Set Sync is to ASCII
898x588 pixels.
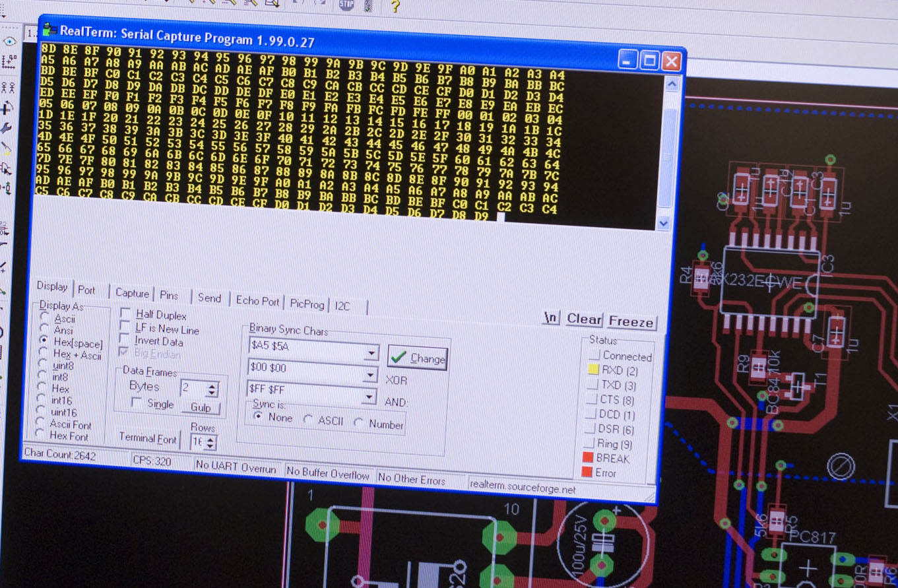[x=308, y=419]
